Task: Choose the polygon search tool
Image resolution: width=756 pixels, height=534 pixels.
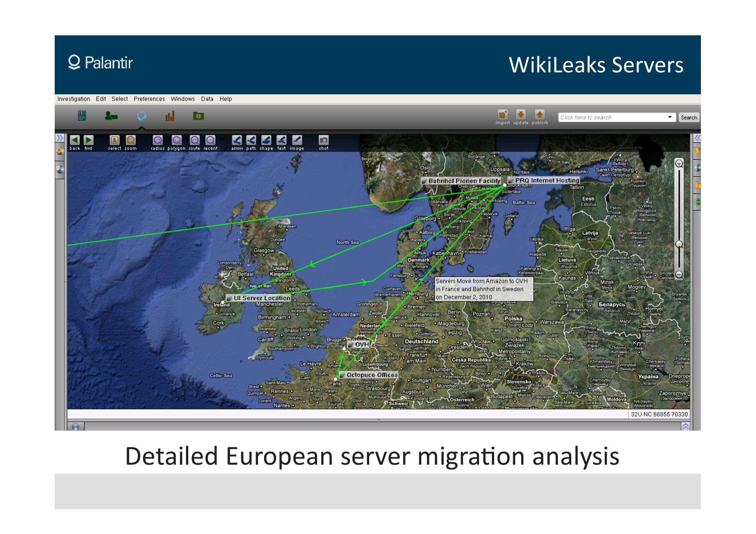Action: (177, 140)
